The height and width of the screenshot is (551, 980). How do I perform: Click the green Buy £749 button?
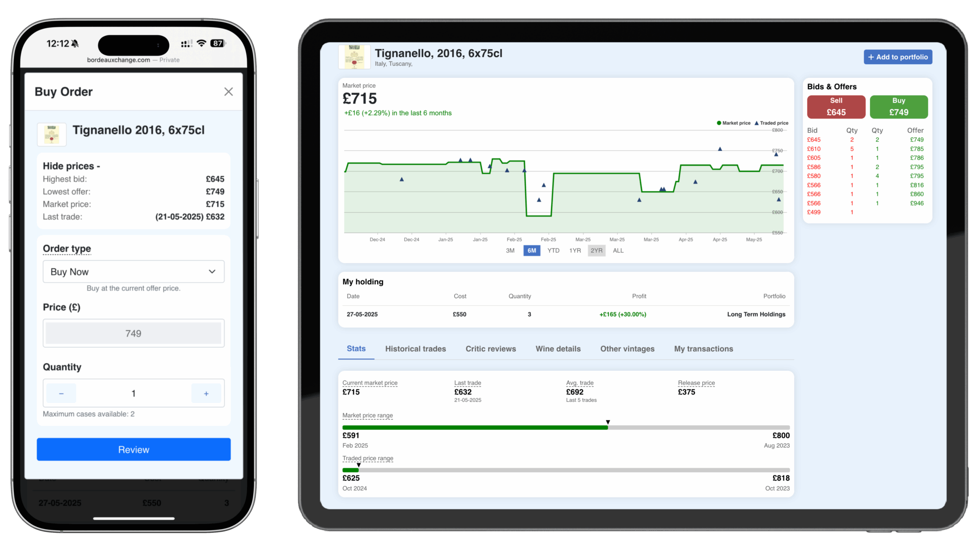point(898,107)
